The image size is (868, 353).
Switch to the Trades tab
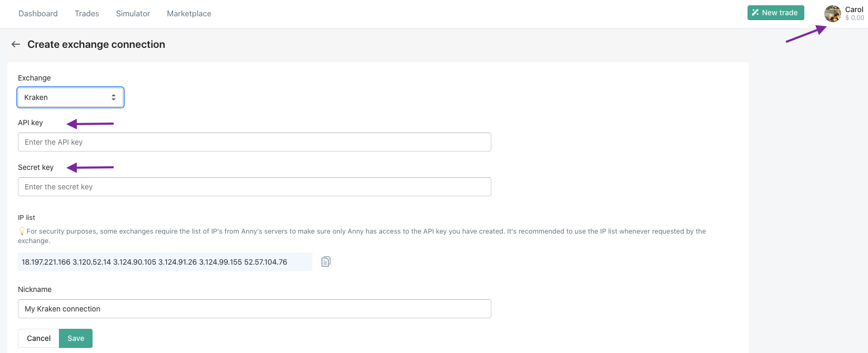(x=87, y=14)
